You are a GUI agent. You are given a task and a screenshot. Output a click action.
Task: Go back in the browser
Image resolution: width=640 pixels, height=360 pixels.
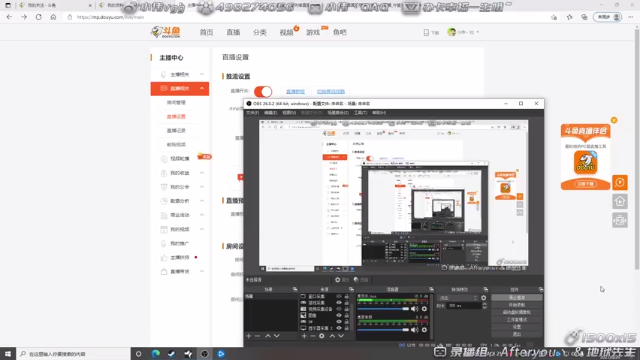tap(9, 17)
